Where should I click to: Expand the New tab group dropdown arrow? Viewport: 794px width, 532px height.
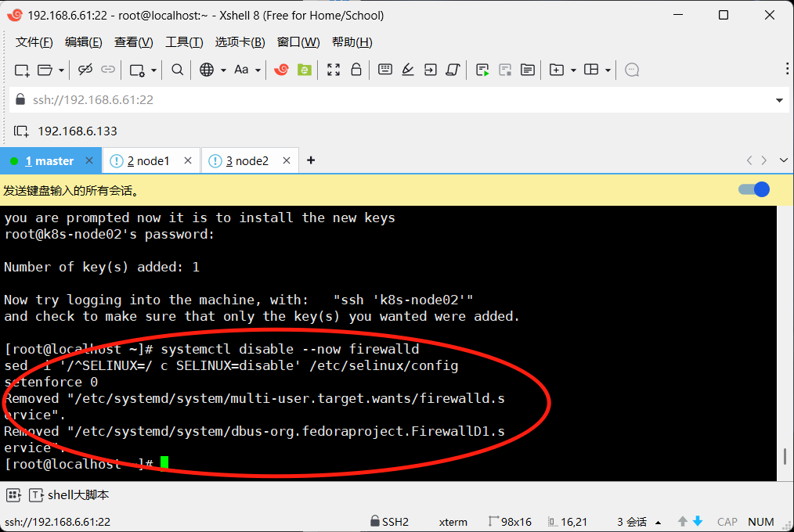[573, 70]
